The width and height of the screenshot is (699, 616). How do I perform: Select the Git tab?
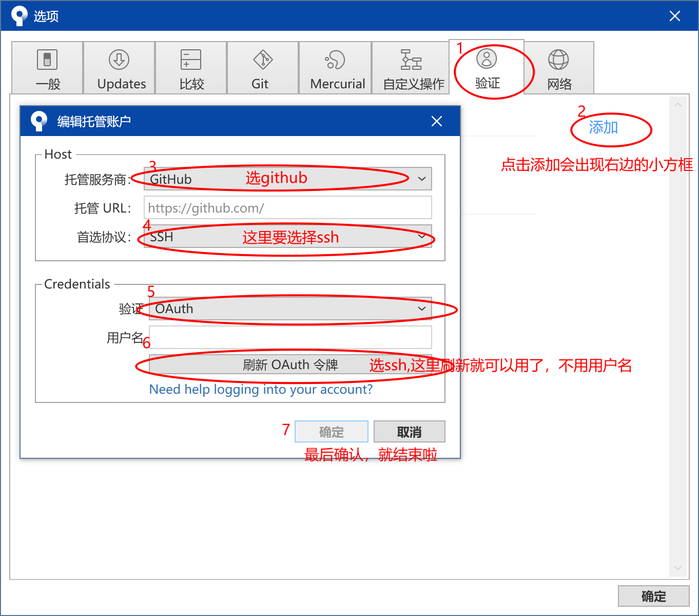coord(263,68)
